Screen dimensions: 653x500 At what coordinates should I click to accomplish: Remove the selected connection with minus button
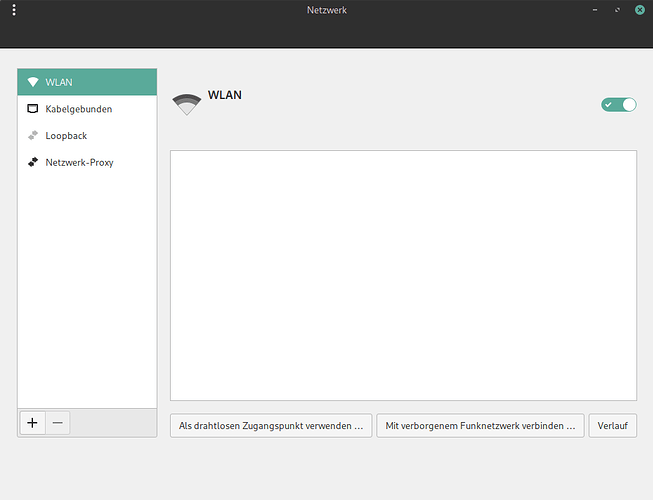(x=58, y=423)
